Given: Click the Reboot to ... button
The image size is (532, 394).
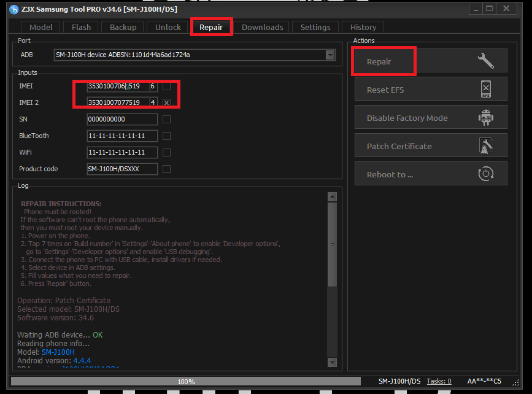Looking at the screenshot, I should tap(431, 174).
